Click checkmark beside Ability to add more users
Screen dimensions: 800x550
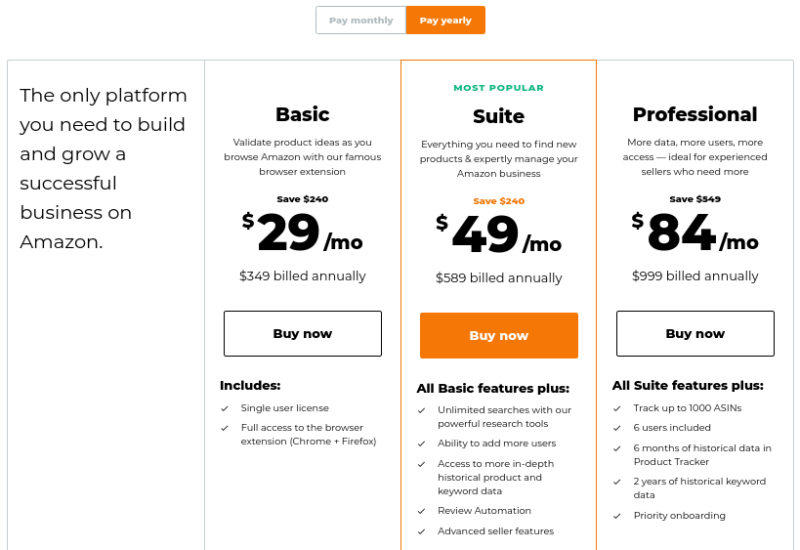pyautogui.click(x=421, y=444)
